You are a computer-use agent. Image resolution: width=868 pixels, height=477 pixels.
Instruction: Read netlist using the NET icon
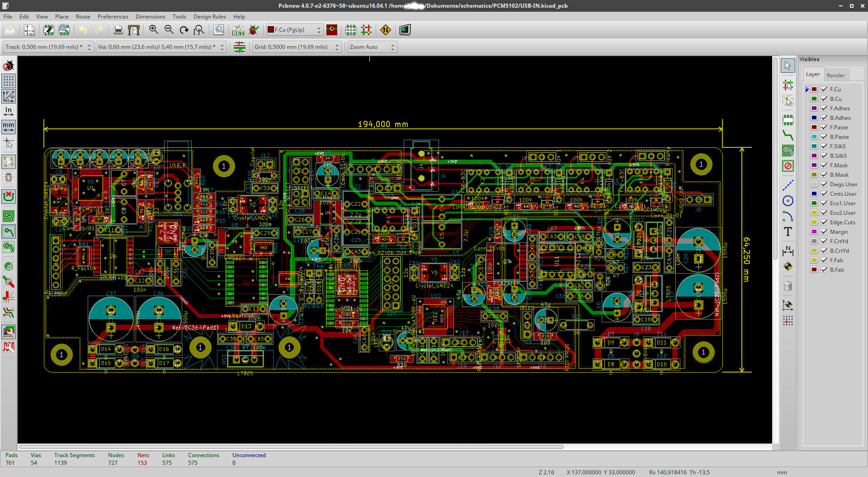click(x=238, y=30)
